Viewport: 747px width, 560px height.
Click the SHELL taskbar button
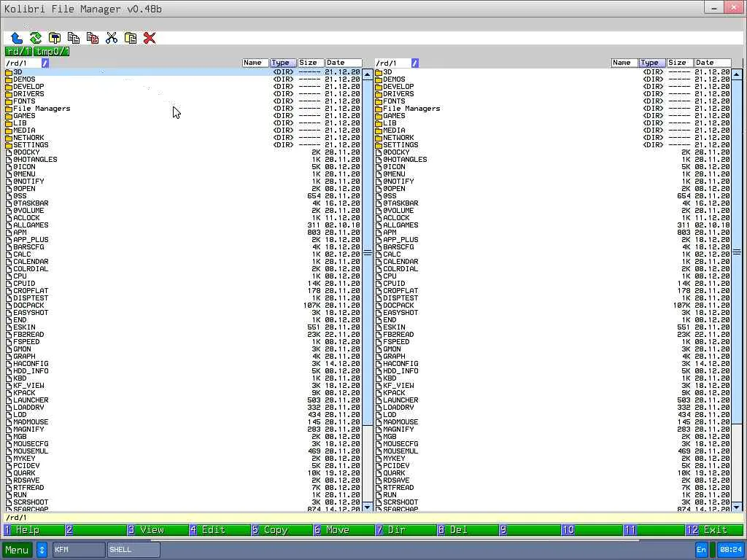pyautogui.click(x=133, y=550)
